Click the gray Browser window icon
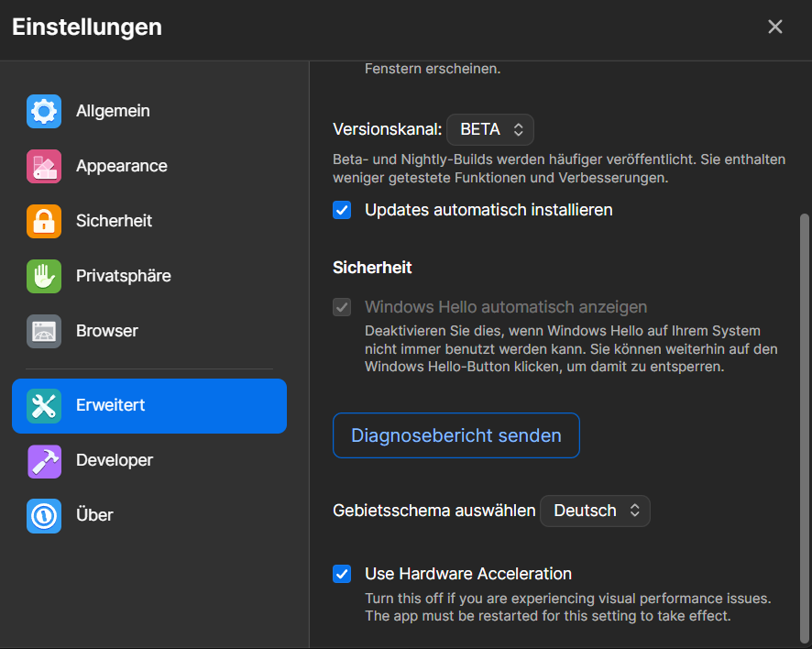This screenshot has height=649, width=812. 44,331
